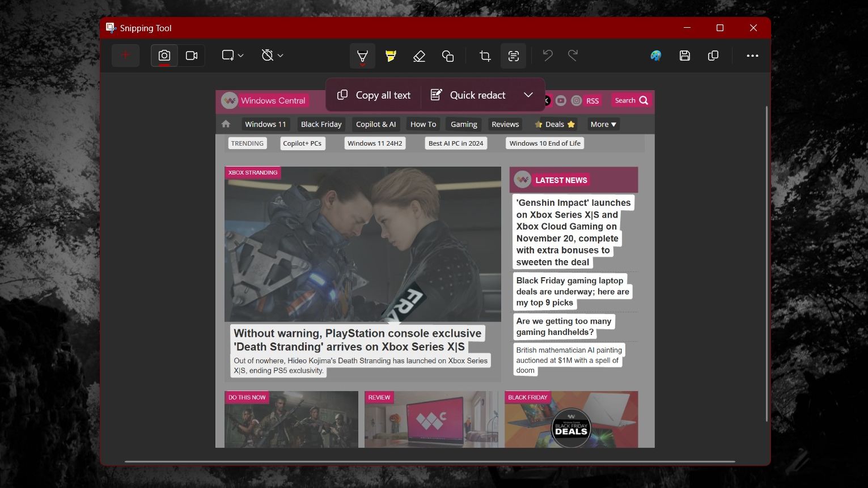Image resolution: width=868 pixels, height=488 pixels.
Task: Expand the More nav dropdown
Action: 603,125
